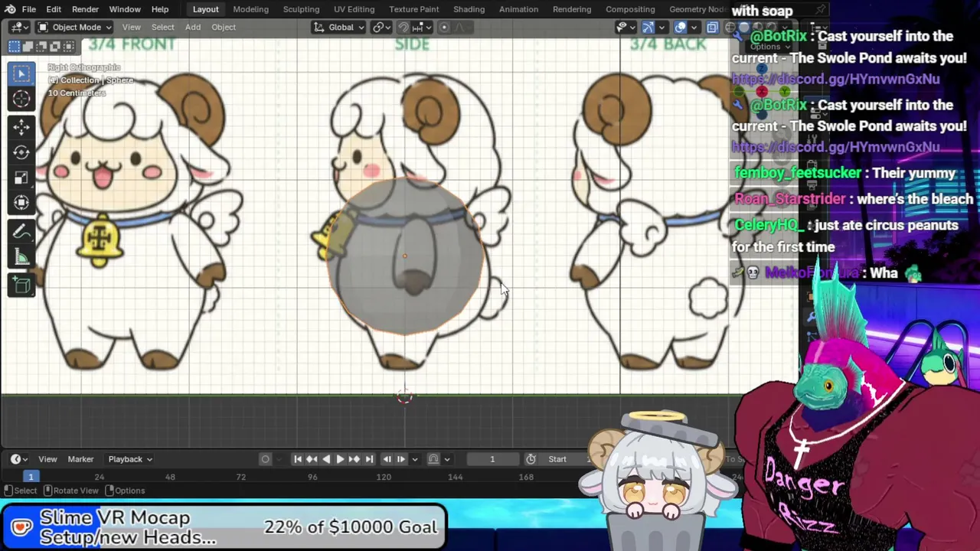Image resolution: width=980 pixels, height=551 pixels.
Task: Click the current frame number field
Action: 492,459
